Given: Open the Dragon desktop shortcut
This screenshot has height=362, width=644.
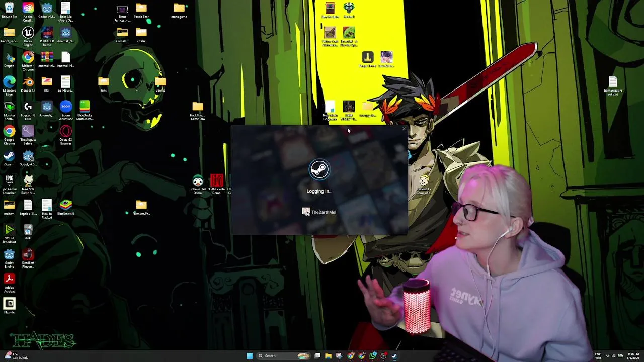Looking at the screenshot, I should point(9,60).
